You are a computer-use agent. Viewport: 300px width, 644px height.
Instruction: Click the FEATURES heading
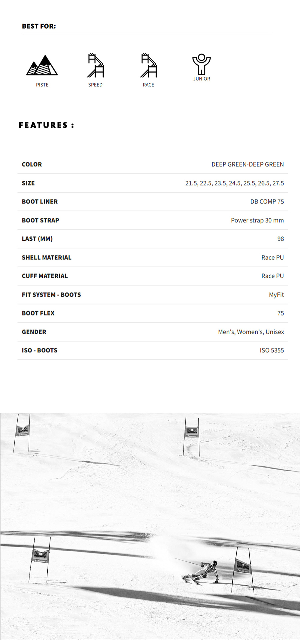pyautogui.click(x=46, y=125)
